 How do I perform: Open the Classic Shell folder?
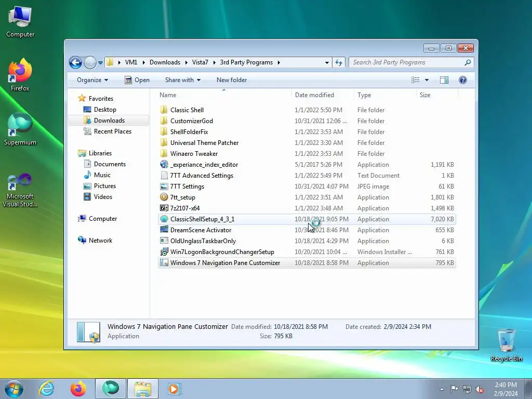tap(187, 110)
